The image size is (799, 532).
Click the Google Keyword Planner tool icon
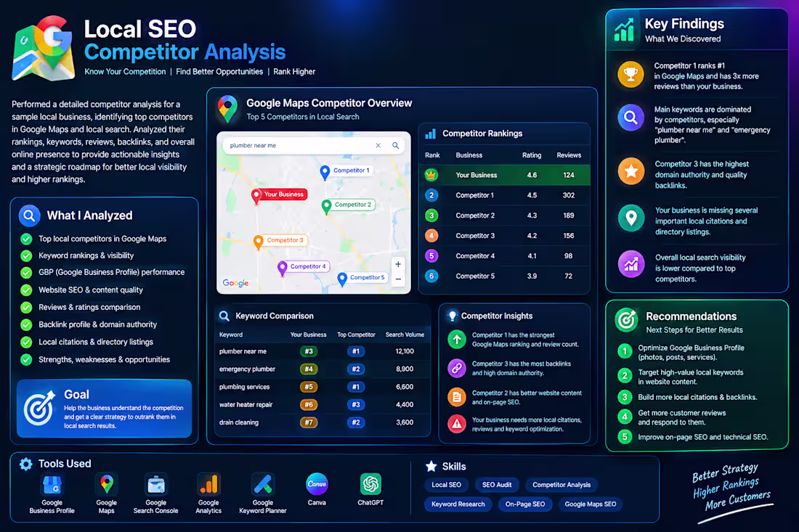tap(263, 484)
